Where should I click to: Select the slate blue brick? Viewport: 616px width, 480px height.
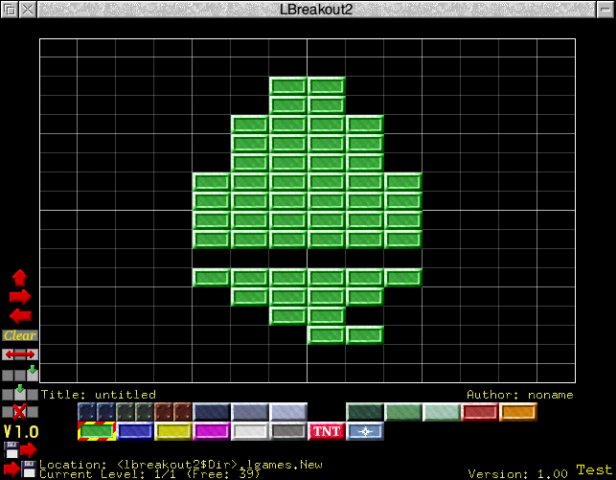click(x=250, y=412)
